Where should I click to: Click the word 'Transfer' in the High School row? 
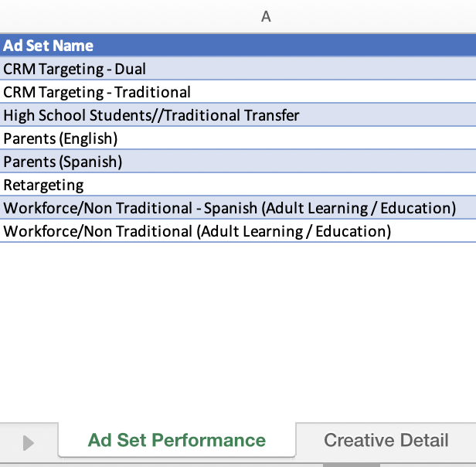(x=272, y=115)
